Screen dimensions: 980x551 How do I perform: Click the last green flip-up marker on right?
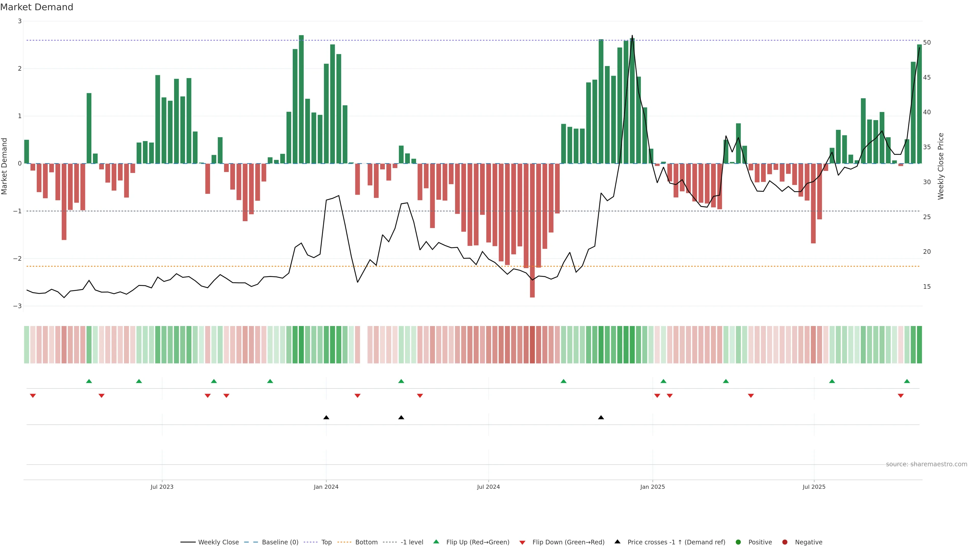[906, 381]
